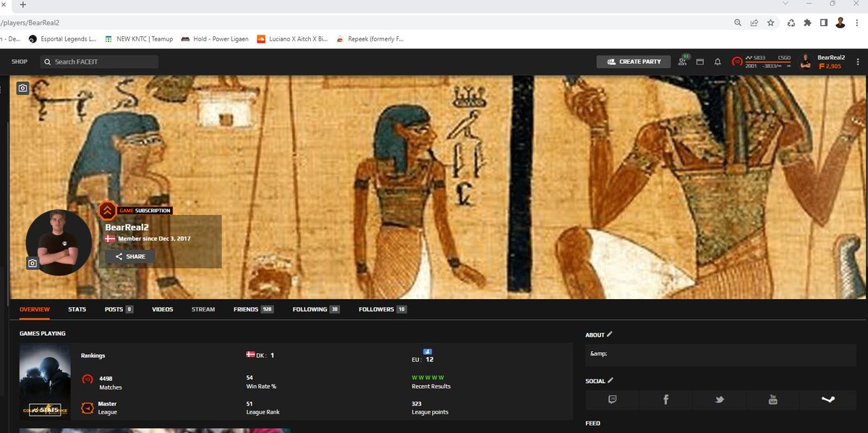Open the Friends tab
Screen dimensions: 868x433
pyautogui.click(x=253, y=309)
